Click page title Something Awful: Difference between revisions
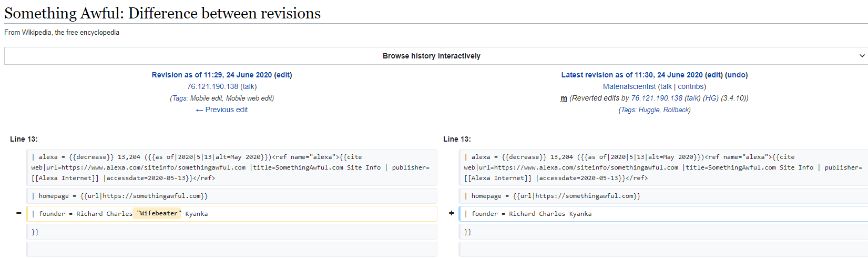Image resolution: width=868 pixels, height=258 pixels. [x=162, y=13]
